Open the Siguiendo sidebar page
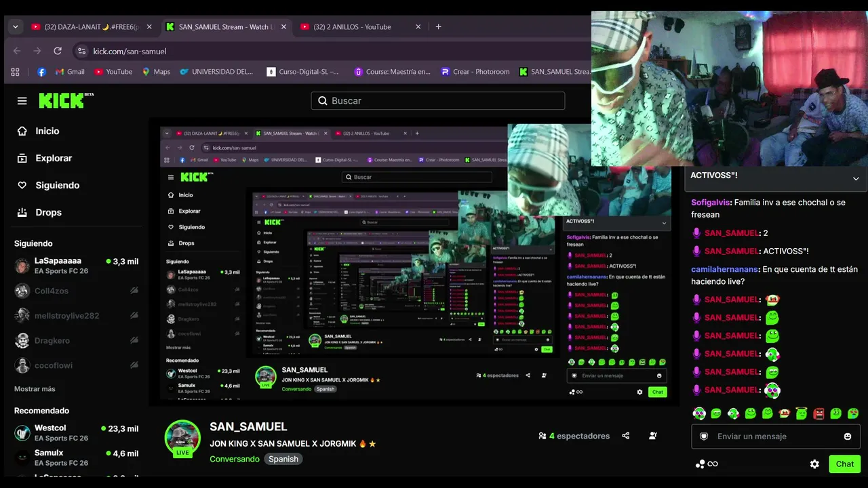Viewport: 868px width, 488px height. 48,185
